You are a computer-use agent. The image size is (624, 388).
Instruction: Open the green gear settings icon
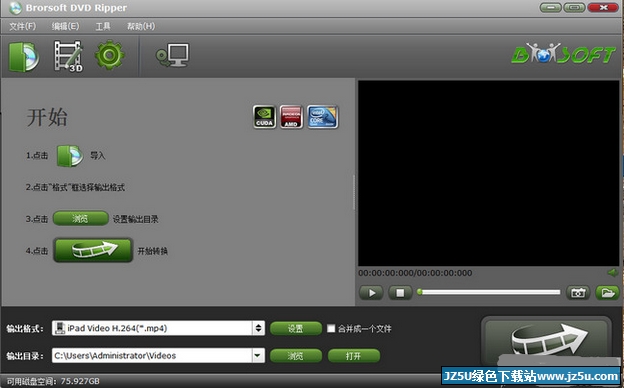109,55
